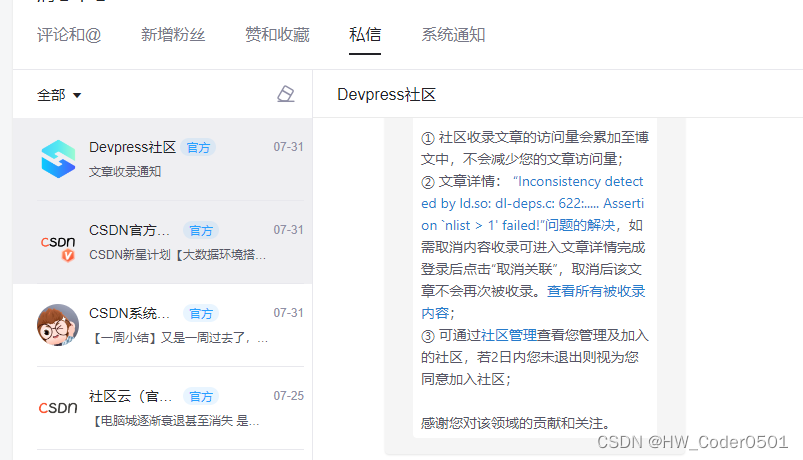Open the CSDN新星计划 message row
Screen dimensions: 803x460
pyautogui.click(x=162, y=242)
